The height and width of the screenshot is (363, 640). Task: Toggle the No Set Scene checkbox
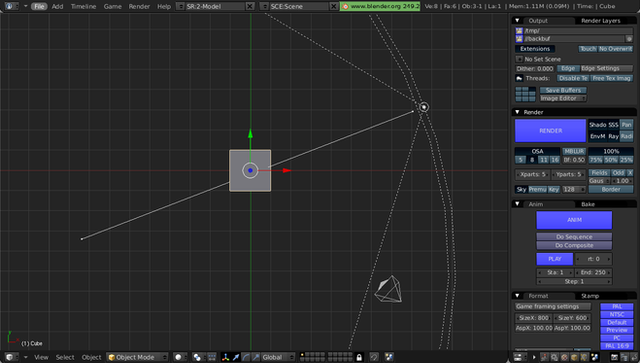(519, 59)
